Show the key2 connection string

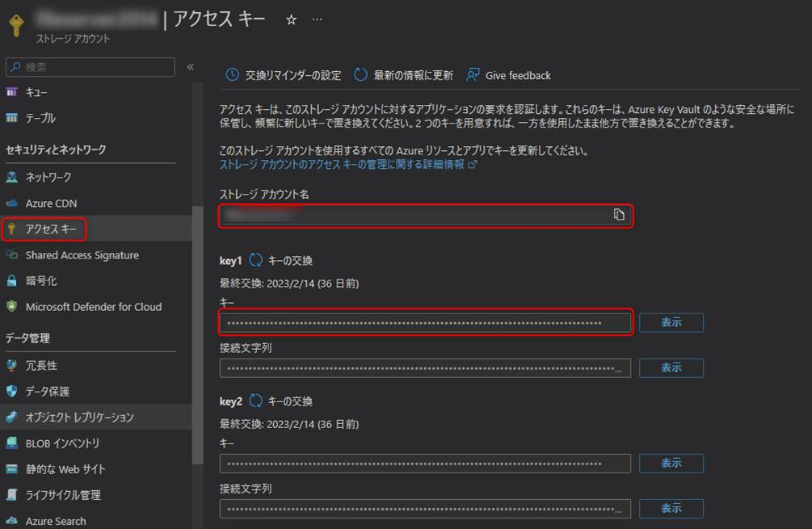coord(671,509)
